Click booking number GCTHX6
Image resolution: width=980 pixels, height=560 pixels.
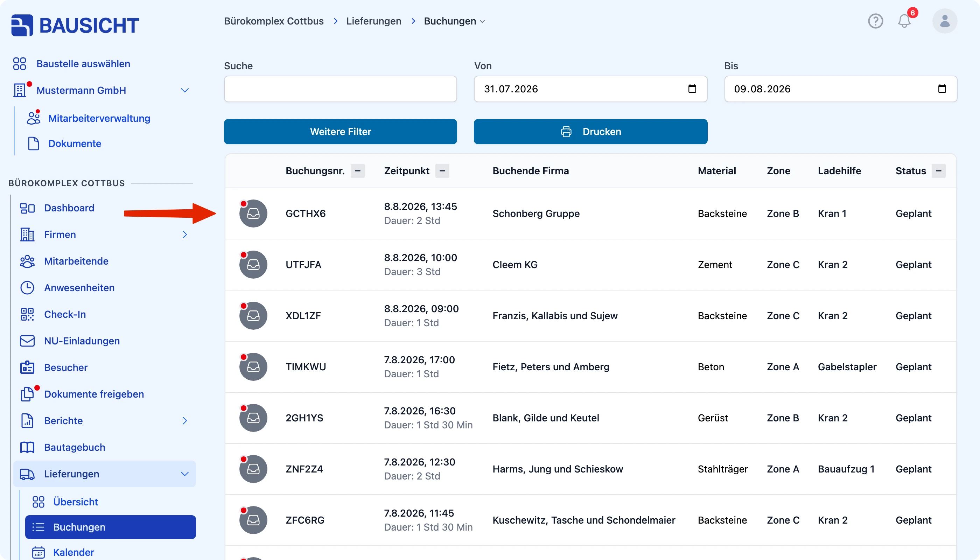pos(306,213)
